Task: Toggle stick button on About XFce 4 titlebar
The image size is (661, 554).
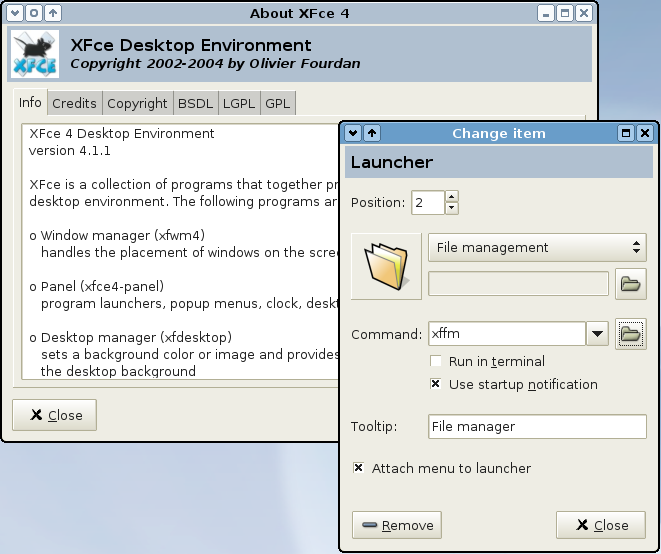Action: coord(33,13)
